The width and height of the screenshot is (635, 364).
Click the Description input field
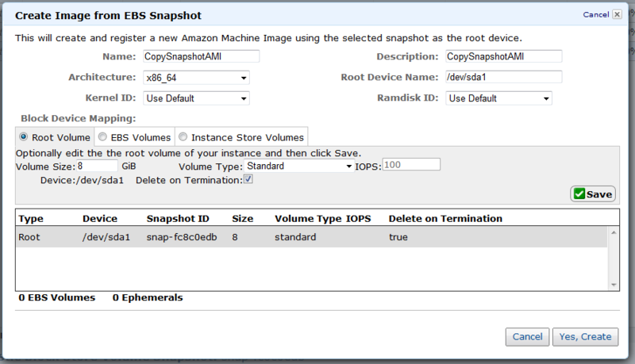point(504,56)
